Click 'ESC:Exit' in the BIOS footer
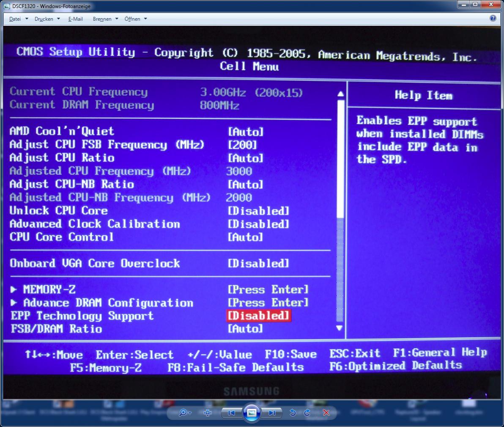Image resolution: width=504 pixels, height=427 pixels. (x=355, y=353)
